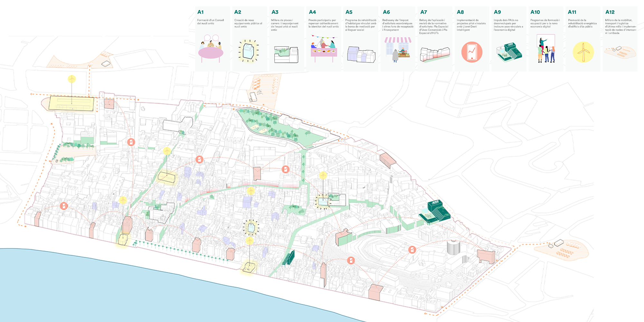Select the A2 glowing public building icon
Screen dimensions: 644x322
(248, 51)
